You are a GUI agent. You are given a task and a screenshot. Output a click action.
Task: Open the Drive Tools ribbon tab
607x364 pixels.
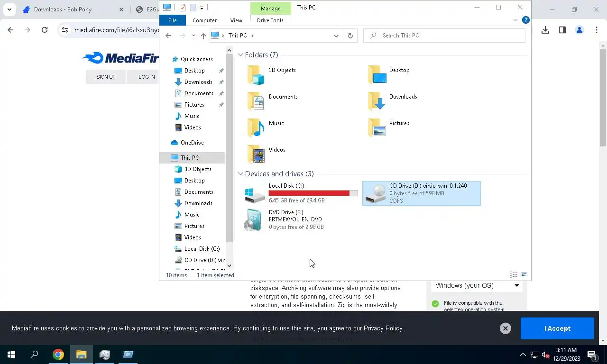point(270,20)
